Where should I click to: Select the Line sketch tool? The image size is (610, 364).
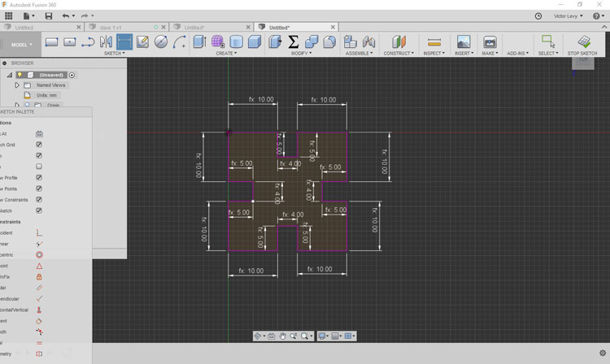[x=88, y=42]
